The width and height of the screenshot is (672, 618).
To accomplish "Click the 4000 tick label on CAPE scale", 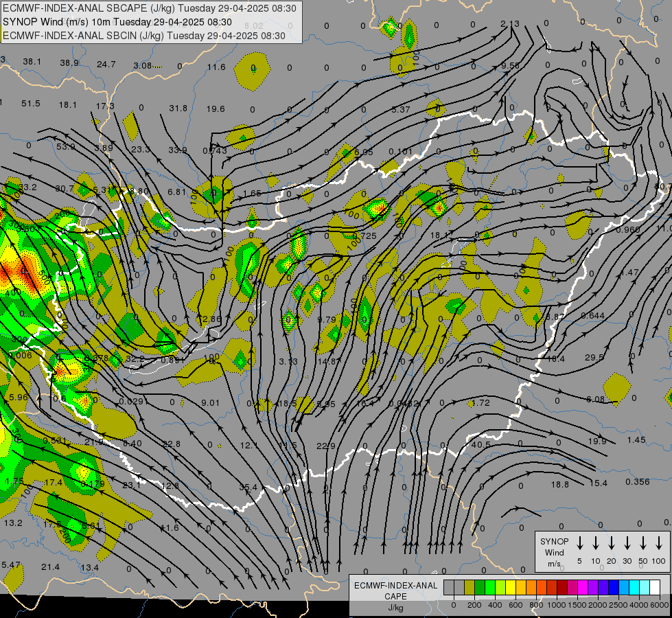I will [x=639, y=605].
